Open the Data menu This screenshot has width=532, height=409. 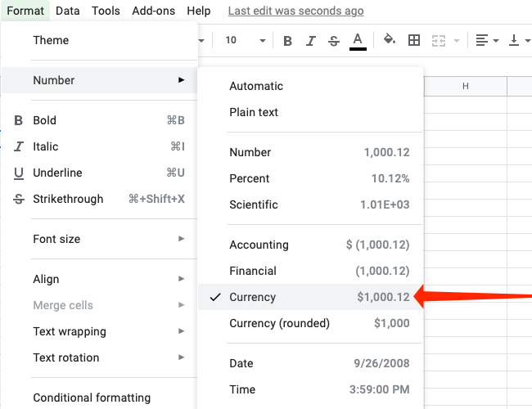pyautogui.click(x=68, y=11)
